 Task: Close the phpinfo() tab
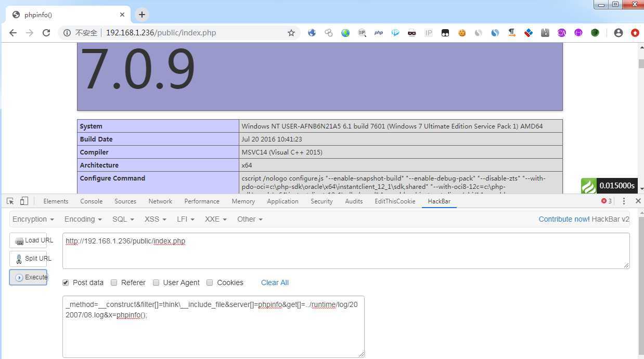tap(123, 15)
